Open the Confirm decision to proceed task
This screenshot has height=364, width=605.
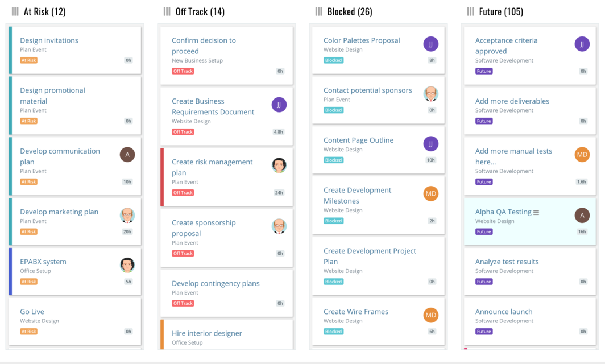coord(204,45)
